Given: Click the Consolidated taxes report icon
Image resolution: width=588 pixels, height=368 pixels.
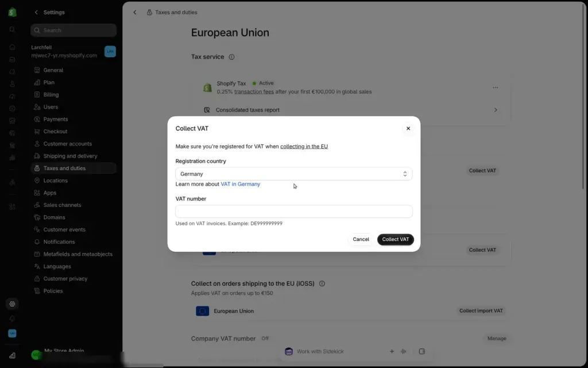Looking at the screenshot, I should [207, 110].
